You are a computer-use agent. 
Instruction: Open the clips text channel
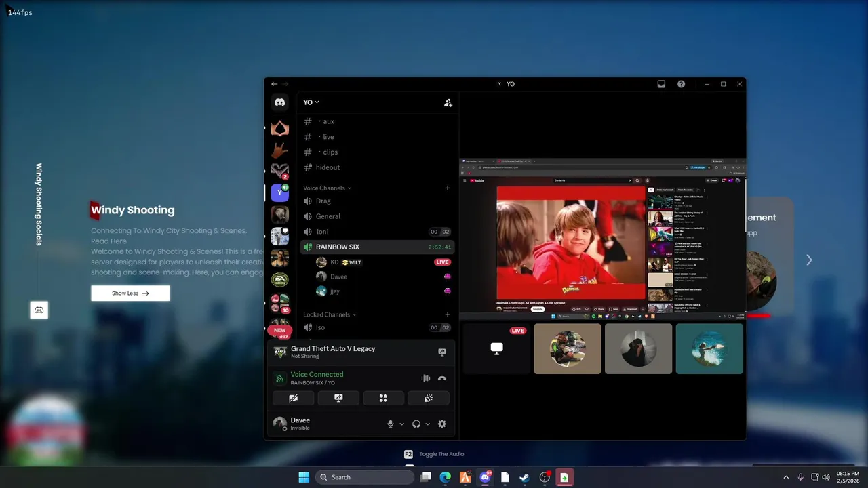pos(377,152)
